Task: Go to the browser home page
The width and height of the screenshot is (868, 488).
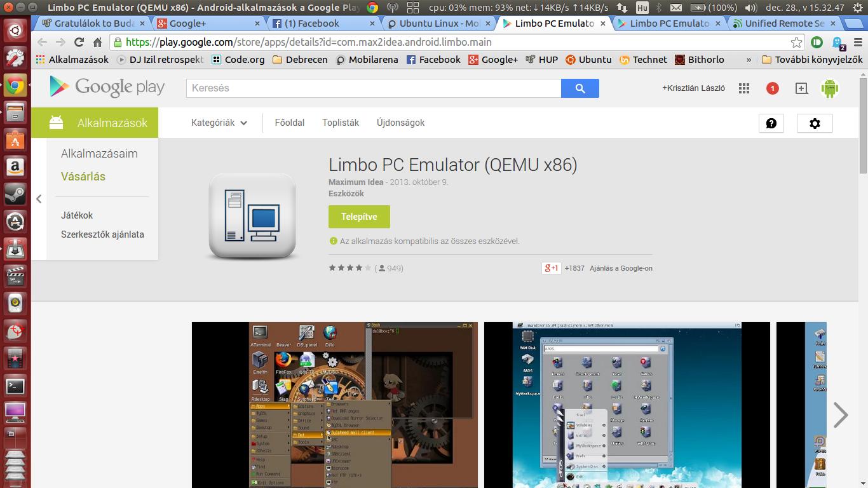Action: click(x=97, y=42)
